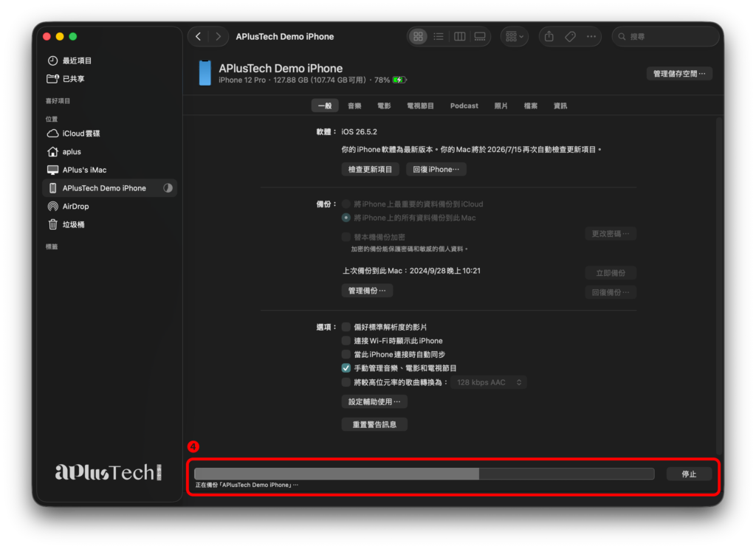This screenshot has width=756, height=549.
Task: Click 設定輔助使用 button
Action: pos(374,401)
